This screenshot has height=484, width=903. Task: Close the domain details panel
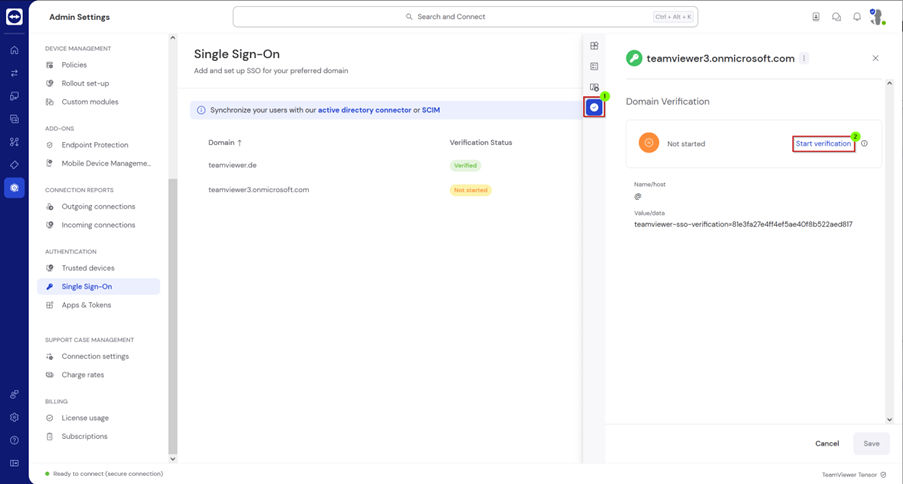[x=875, y=58]
